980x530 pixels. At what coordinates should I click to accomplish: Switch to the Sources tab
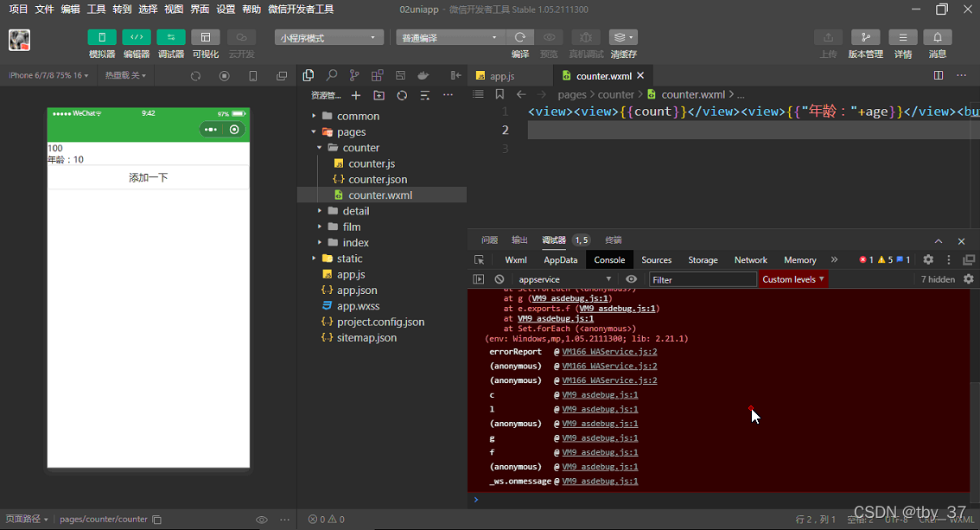pos(656,260)
